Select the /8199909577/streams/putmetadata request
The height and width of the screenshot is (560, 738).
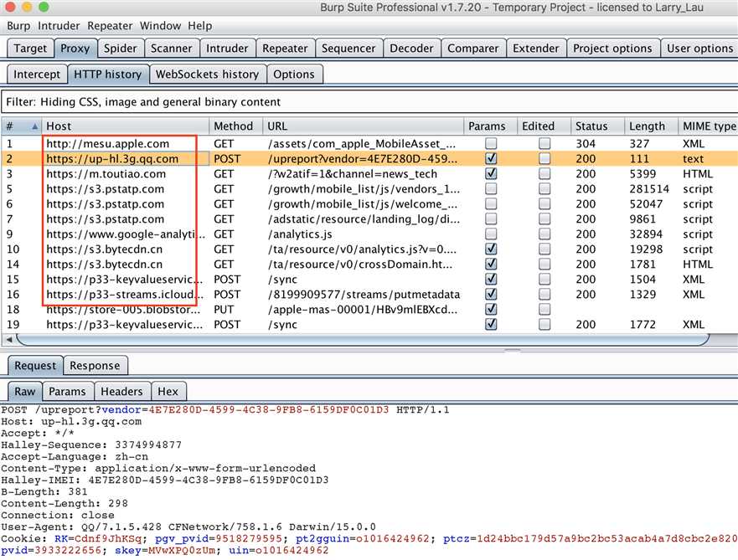(x=369, y=294)
